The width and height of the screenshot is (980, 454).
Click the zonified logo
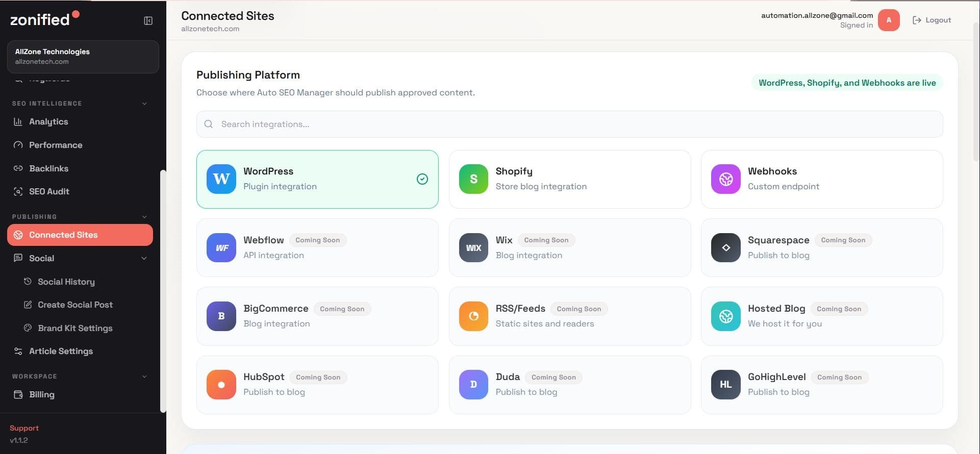point(44,19)
